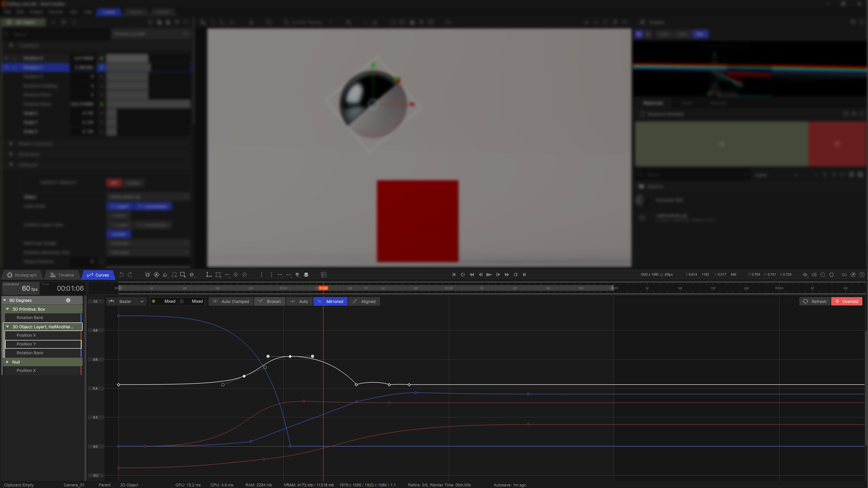
Task: Expand the Null group
Action: point(7,362)
